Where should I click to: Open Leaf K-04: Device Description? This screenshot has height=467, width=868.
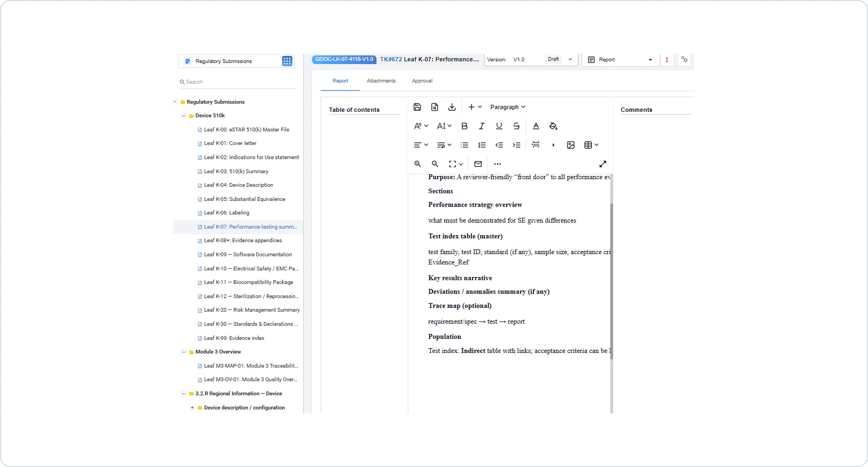point(238,185)
